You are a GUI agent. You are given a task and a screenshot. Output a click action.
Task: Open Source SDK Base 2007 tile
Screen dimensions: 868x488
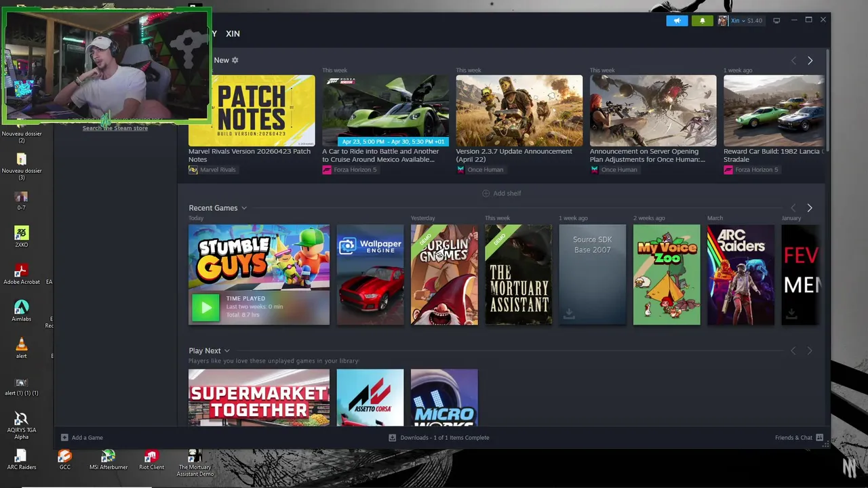[x=592, y=274]
